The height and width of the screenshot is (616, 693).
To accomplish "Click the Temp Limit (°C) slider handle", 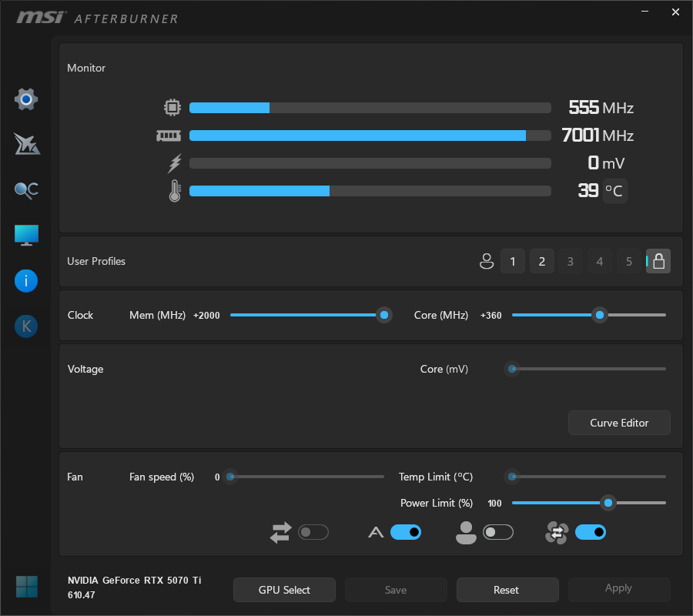I will click(512, 477).
